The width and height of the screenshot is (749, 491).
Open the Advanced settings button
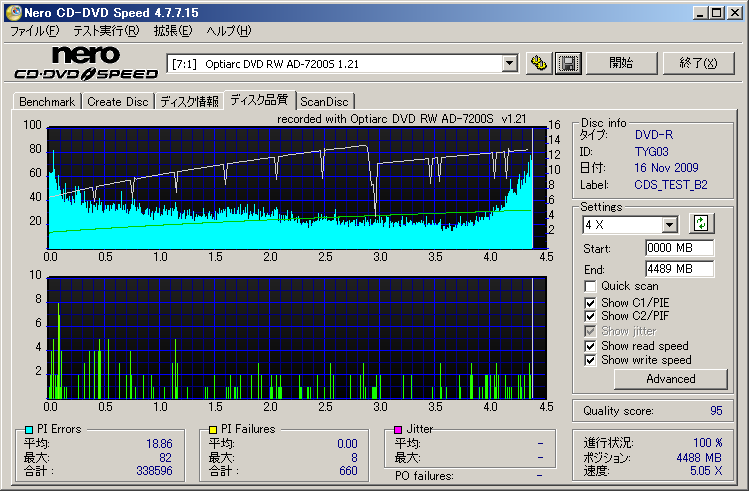click(671, 379)
